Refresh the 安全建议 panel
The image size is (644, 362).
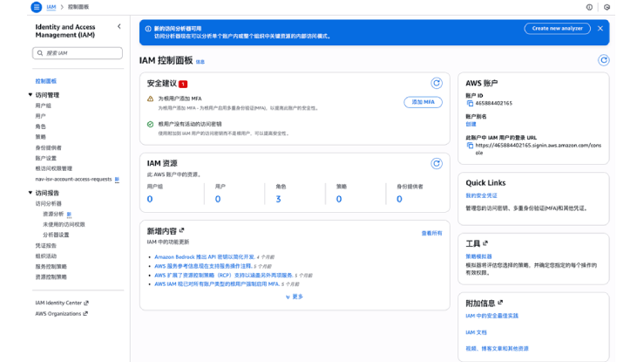click(437, 84)
